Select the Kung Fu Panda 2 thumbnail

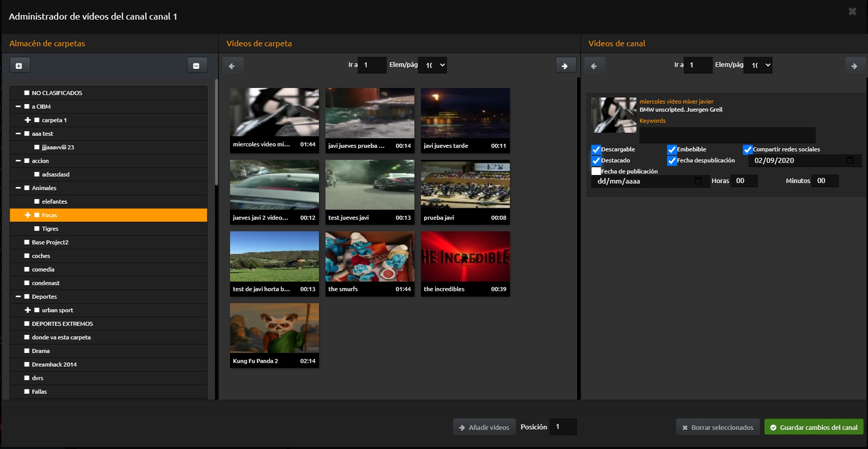pyautogui.click(x=274, y=328)
